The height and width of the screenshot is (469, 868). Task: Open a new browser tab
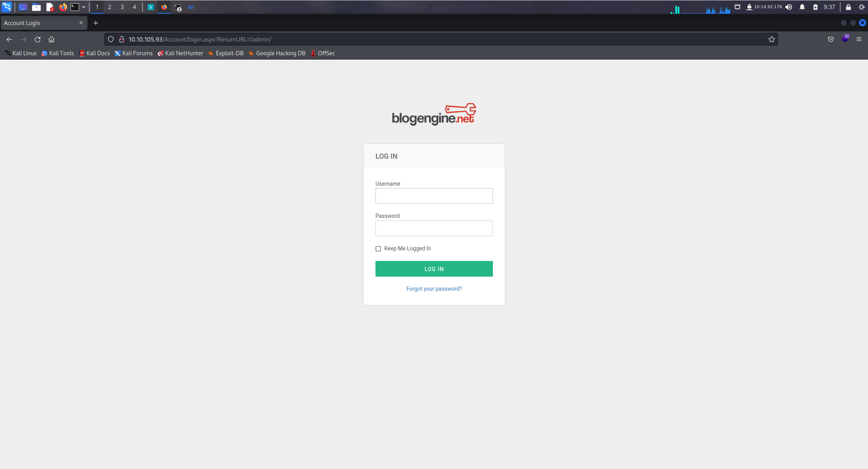click(96, 23)
